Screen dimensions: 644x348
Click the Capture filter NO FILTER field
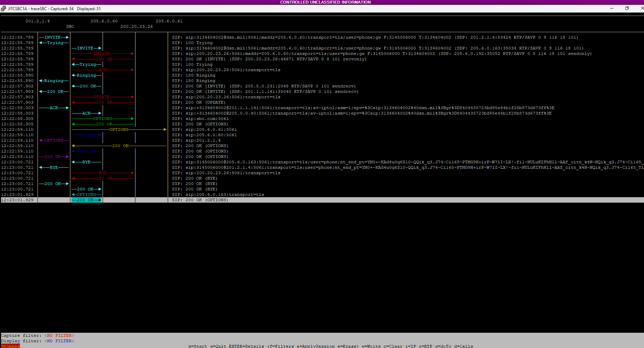pyautogui.click(x=59, y=335)
